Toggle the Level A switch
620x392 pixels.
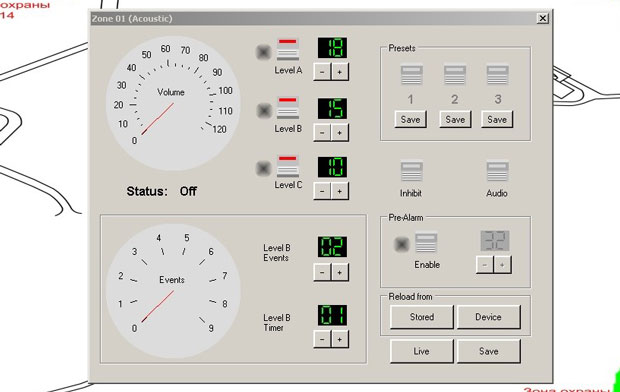click(x=287, y=49)
